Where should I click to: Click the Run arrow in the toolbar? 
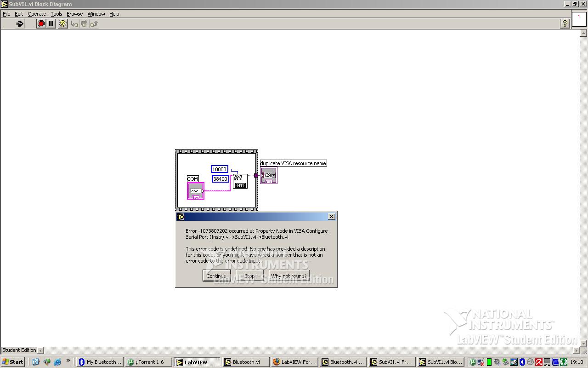pyautogui.click(x=20, y=23)
